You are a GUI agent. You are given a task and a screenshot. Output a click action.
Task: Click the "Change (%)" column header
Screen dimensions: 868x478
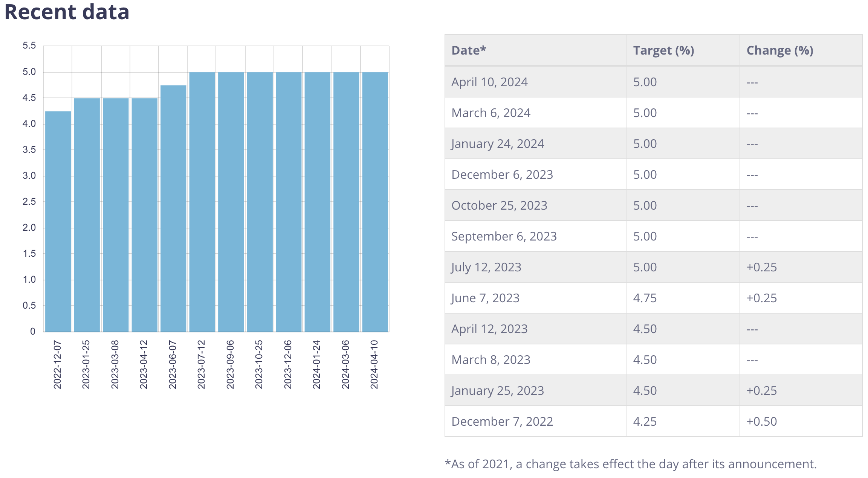pos(780,50)
